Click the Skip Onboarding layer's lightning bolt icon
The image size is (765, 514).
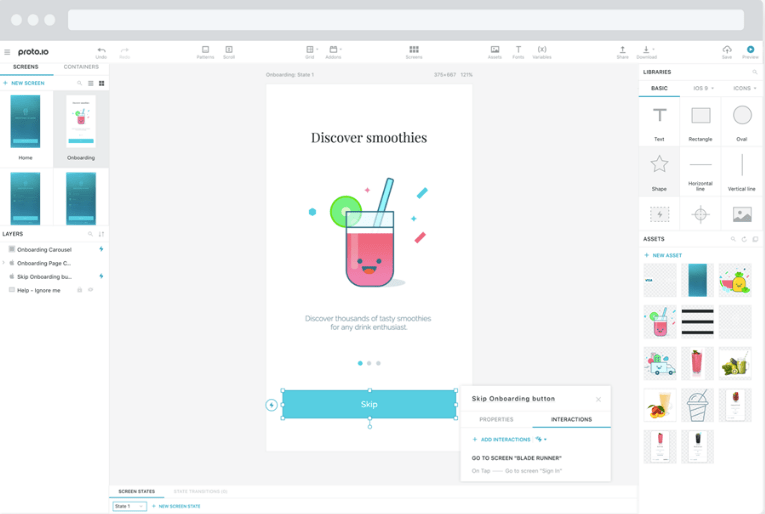point(101,276)
